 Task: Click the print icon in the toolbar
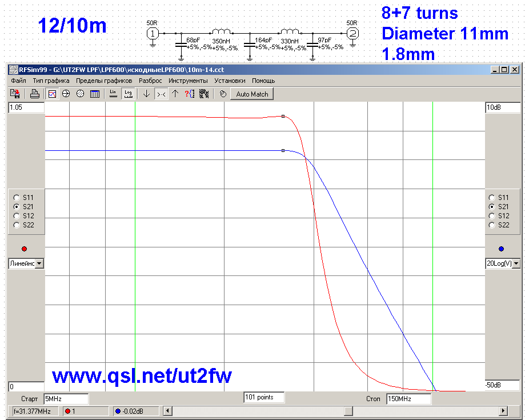[x=35, y=94]
